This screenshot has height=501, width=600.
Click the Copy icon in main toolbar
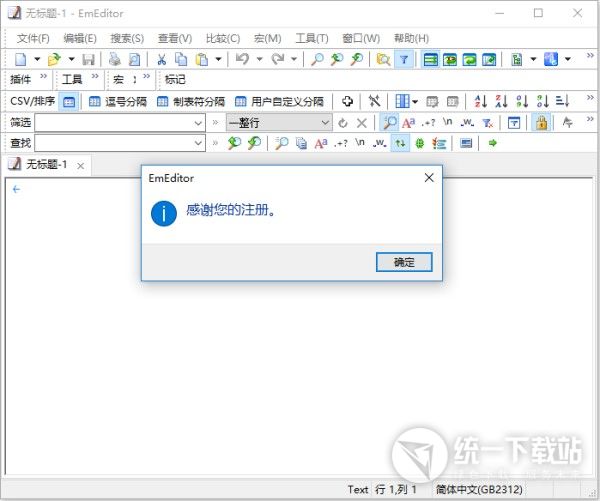point(181,59)
